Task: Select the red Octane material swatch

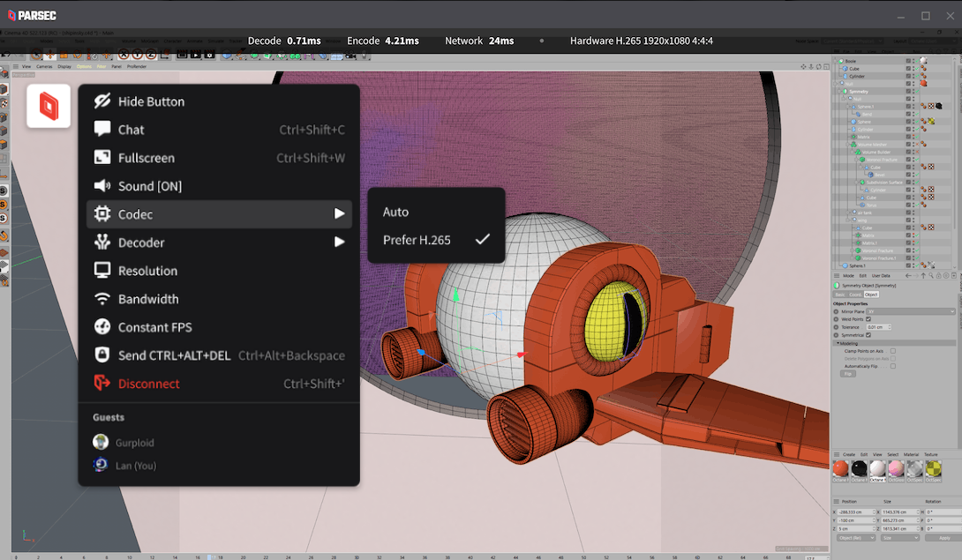Action: (x=840, y=469)
